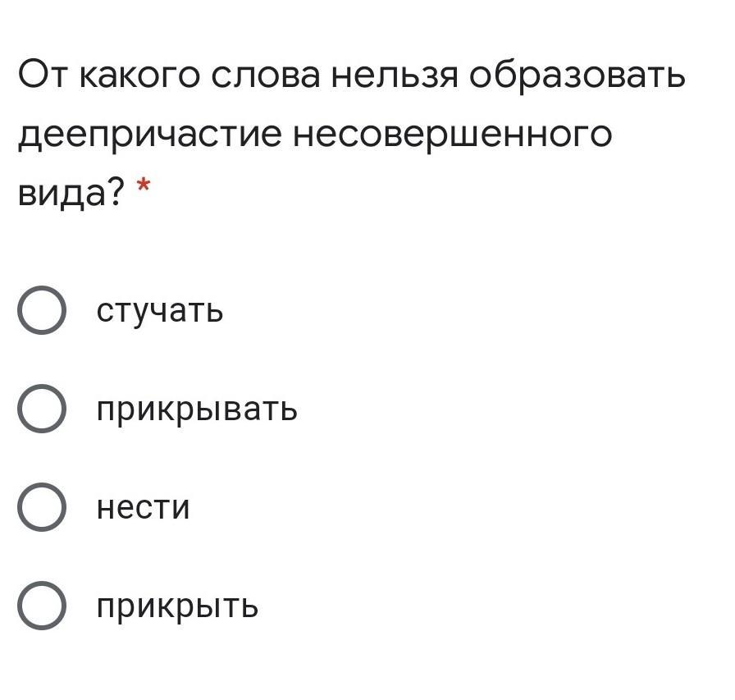Choose the last answer option circle
735x700 pixels.
[x=42, y=606]
